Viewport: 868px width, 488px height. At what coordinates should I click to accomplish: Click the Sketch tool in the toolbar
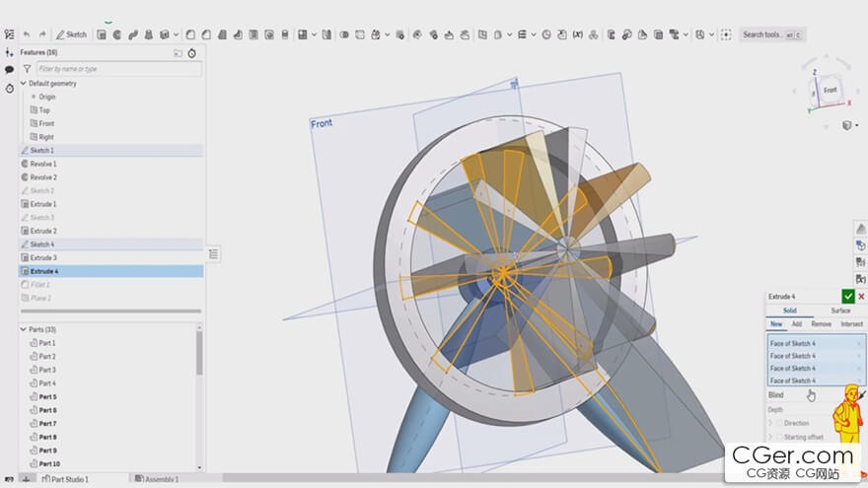[71, 35]
